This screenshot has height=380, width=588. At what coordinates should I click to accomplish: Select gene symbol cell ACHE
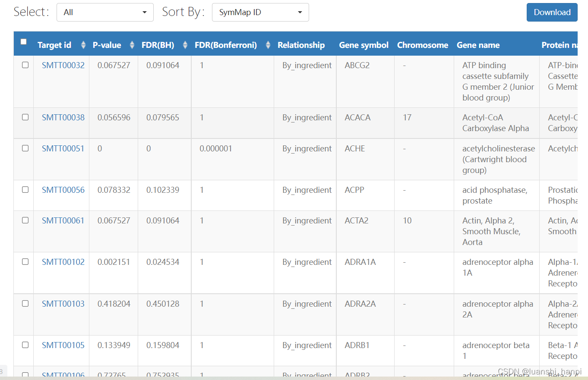tap(355, 148)
